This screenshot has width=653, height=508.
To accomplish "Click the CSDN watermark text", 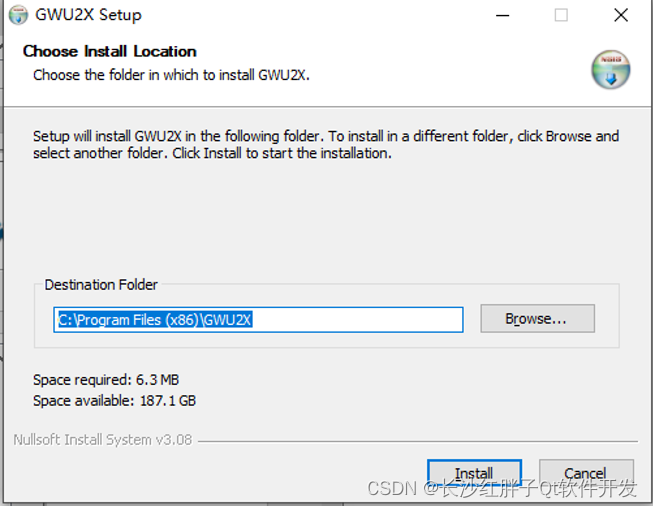I will click(502, 488).
